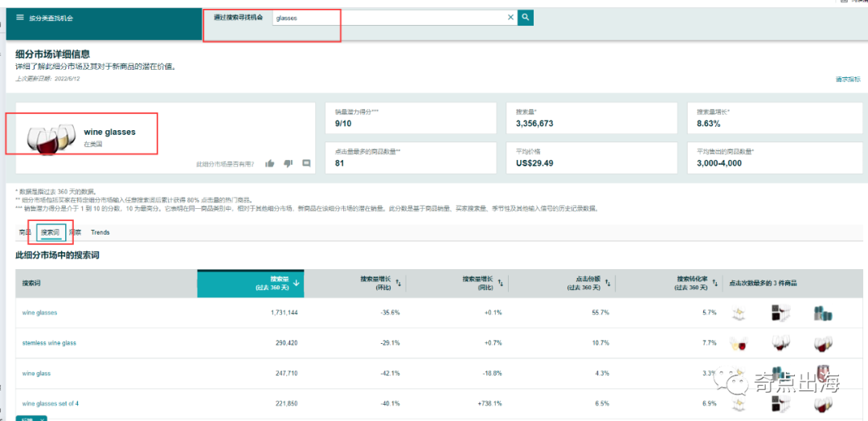Click the magnifier search button
The image size is (868, 421).
click(526, 18)
